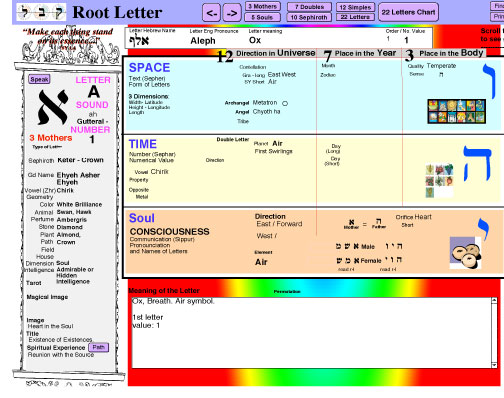Open the 7 Doubles view
The height and width of the screenshot is (398, 504).
tap(309, 7)
